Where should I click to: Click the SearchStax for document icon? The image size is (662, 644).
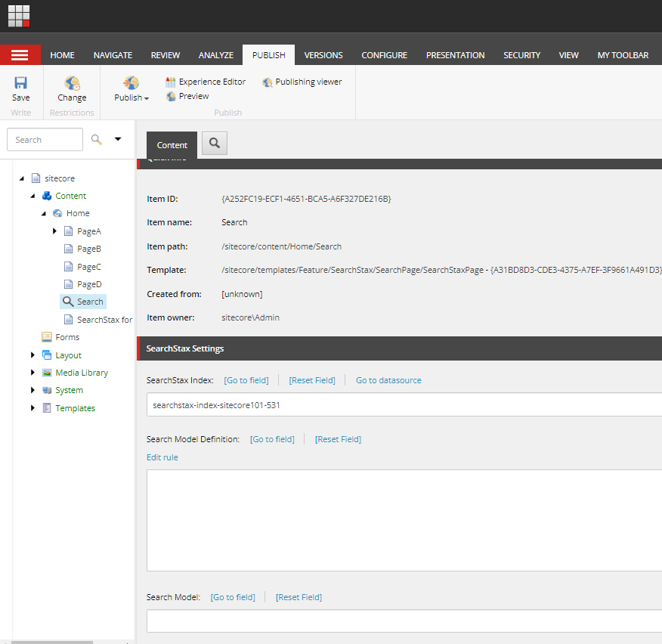tap(69, 320)
